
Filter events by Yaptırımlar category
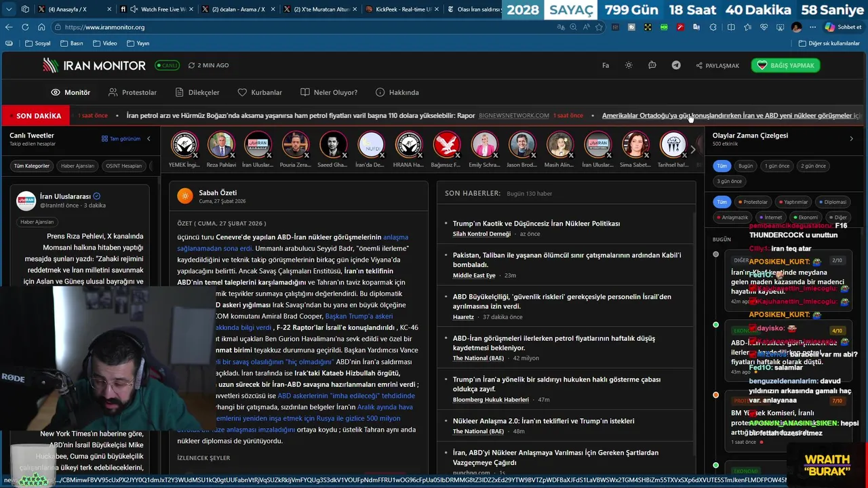(x=793, y=202)
